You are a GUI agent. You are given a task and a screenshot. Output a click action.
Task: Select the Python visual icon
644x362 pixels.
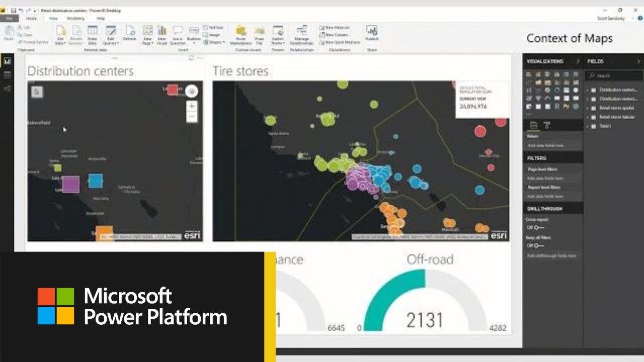point(567,106)
